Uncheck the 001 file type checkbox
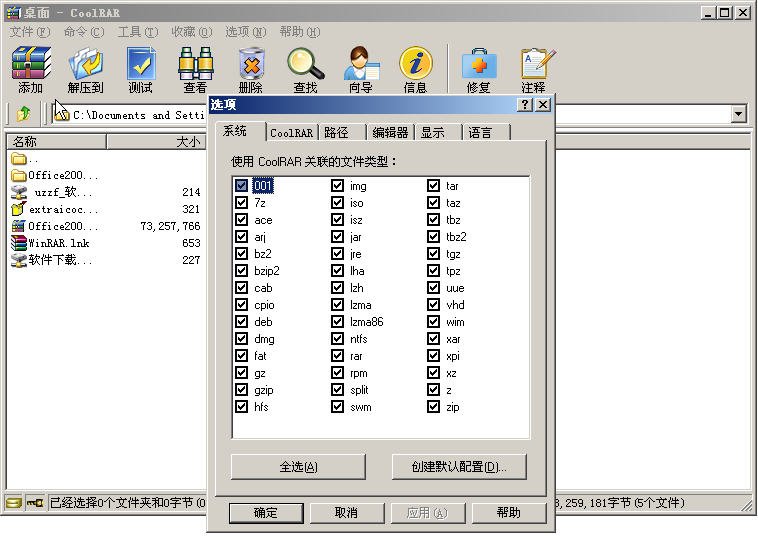This screenshot has width=758, height=537. coord(241,186)
